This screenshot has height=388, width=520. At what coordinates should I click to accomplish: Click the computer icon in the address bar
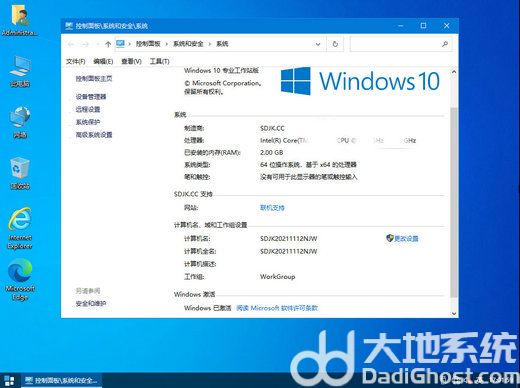pyautogui.click(x=120, y=44)
